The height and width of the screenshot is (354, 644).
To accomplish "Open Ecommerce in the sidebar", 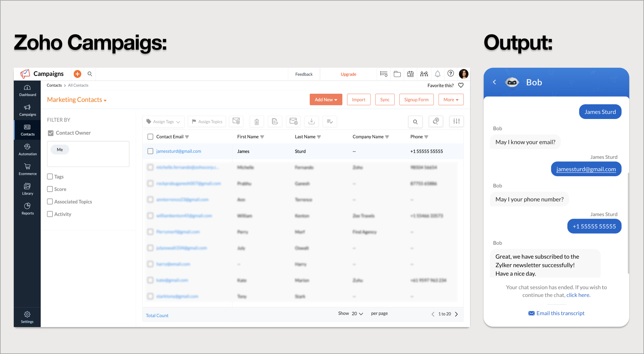I will [x=28, y=170].
